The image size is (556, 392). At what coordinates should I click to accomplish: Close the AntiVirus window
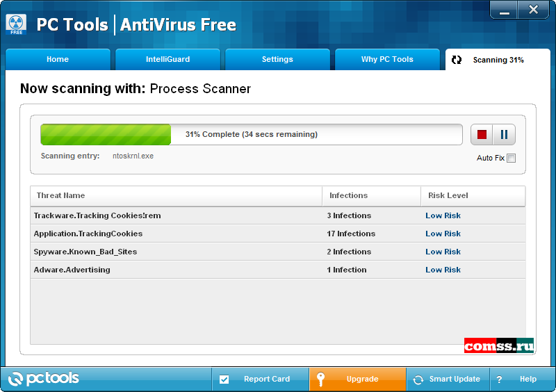pyautogui.click(x=533, y=10)
